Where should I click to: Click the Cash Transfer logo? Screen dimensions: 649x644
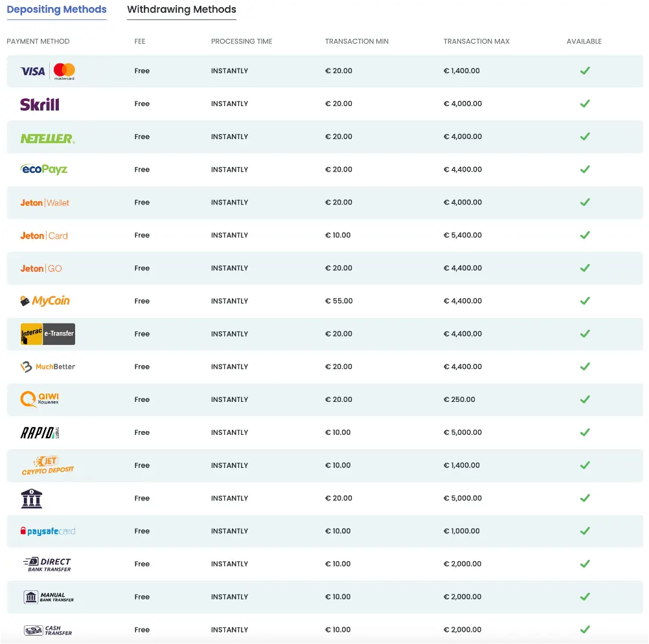coord(47,630)
